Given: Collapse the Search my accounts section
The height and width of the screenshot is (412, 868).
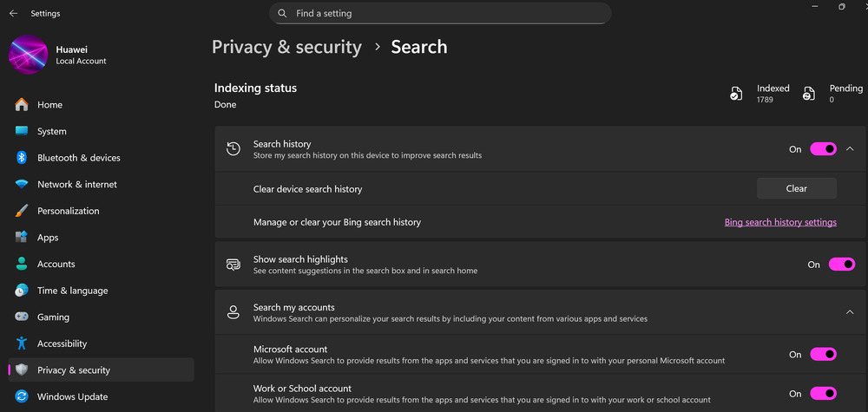Looking at the screenshot, I should pyautogui.click(x=851, y=312).
